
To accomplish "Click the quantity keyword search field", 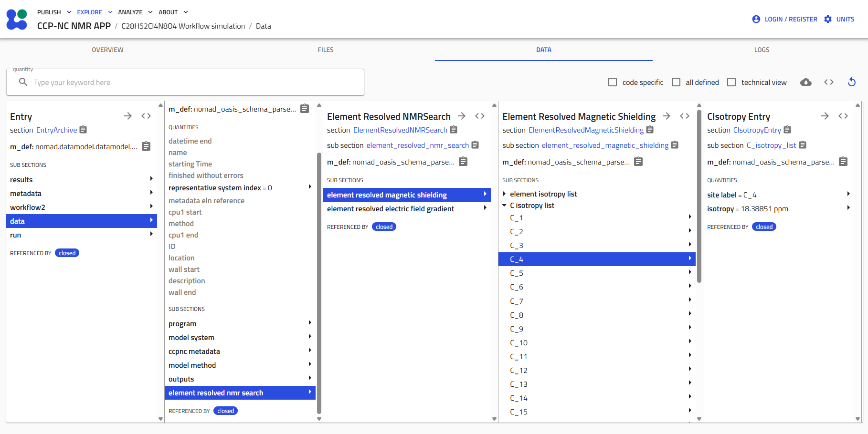I will click(185, 82).
